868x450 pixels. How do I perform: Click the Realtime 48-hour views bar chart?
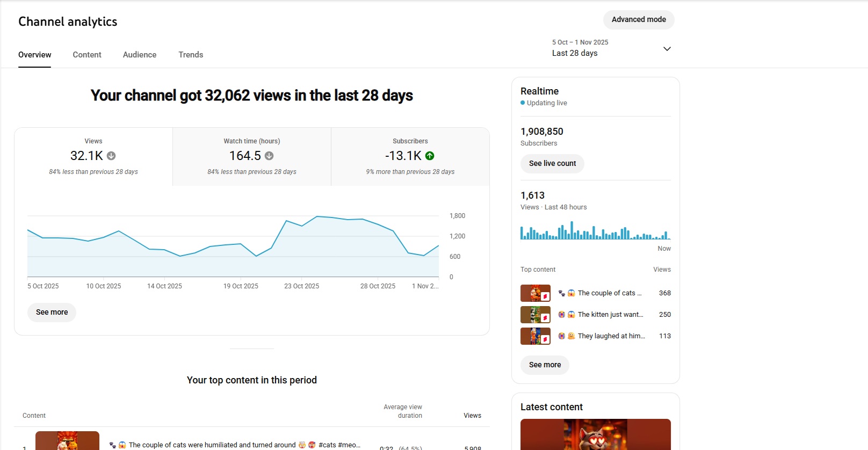point(595,231)
